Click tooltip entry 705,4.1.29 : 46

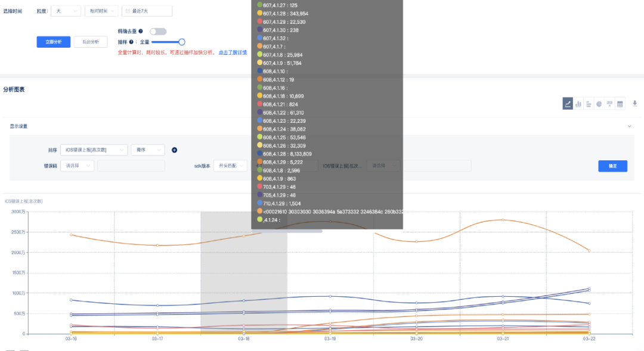click(277, 195)
